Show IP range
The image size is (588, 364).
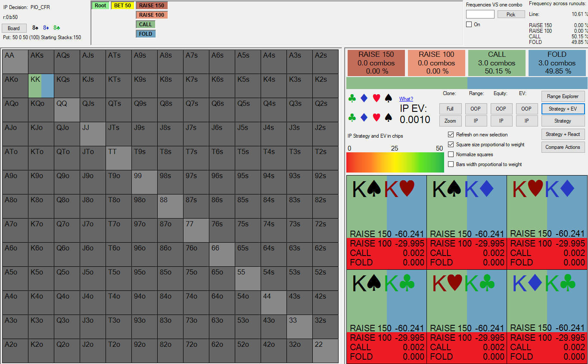coord(476,121)
